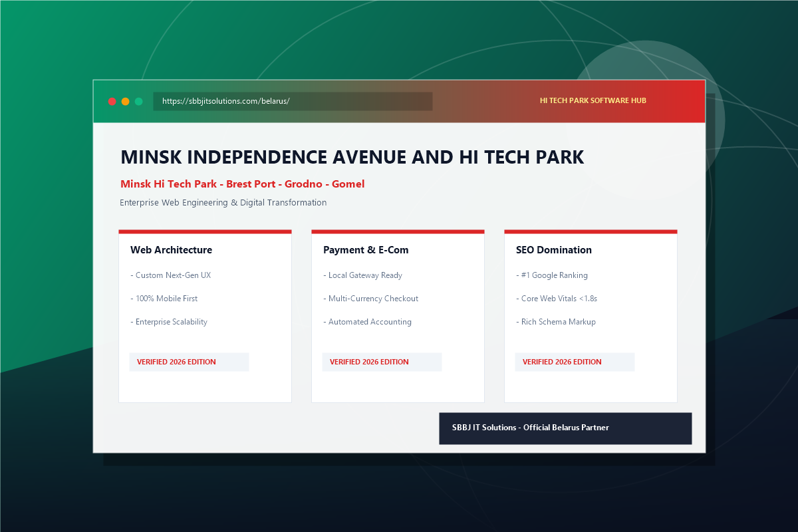This screenshot has height=532, width=798.
Task: Click the 100% Mobile First item
Action: coord(164,299)
